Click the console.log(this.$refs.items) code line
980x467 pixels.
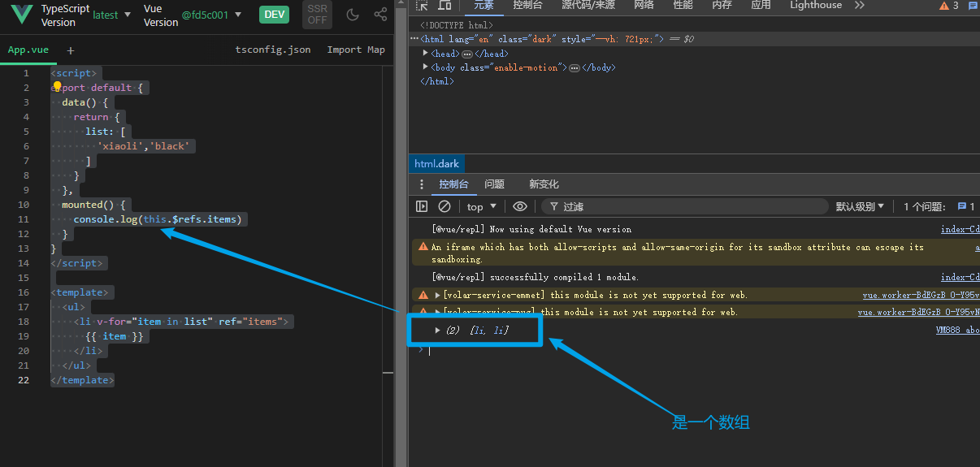click(x=158, y=219)
